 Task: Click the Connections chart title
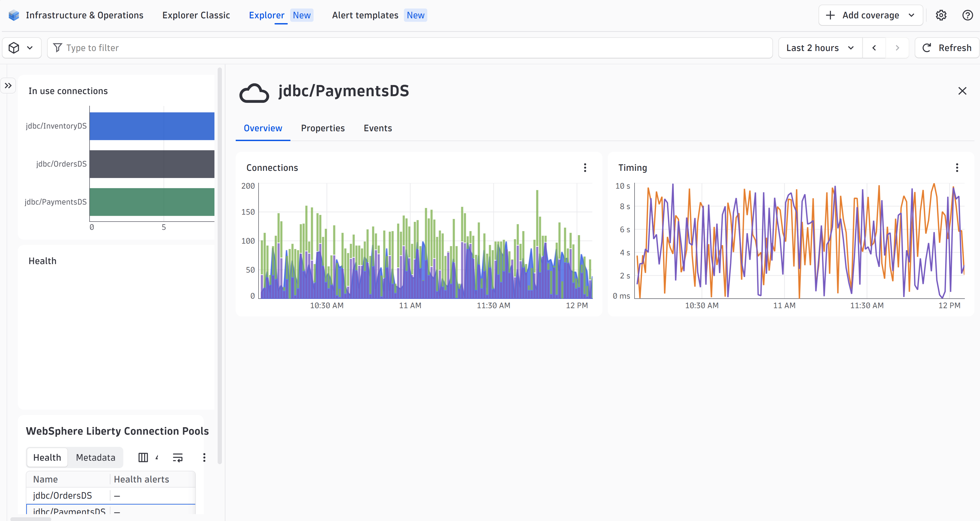click(x=272, y=168)
